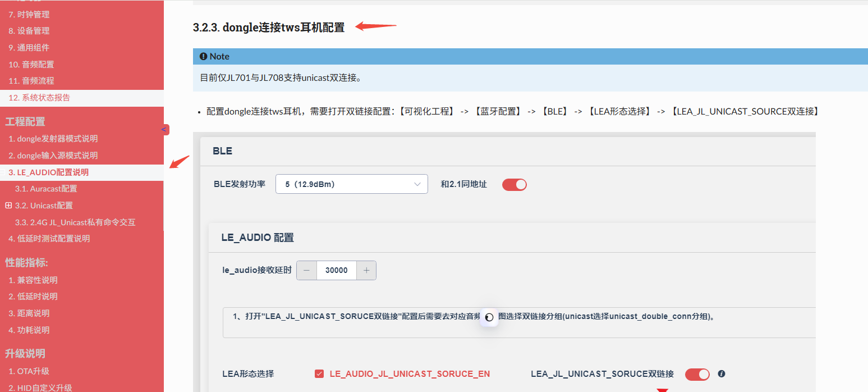Increase le_audio接收延时 with the plus button
This screenshot has height=392, width=868.
(366, 270)
